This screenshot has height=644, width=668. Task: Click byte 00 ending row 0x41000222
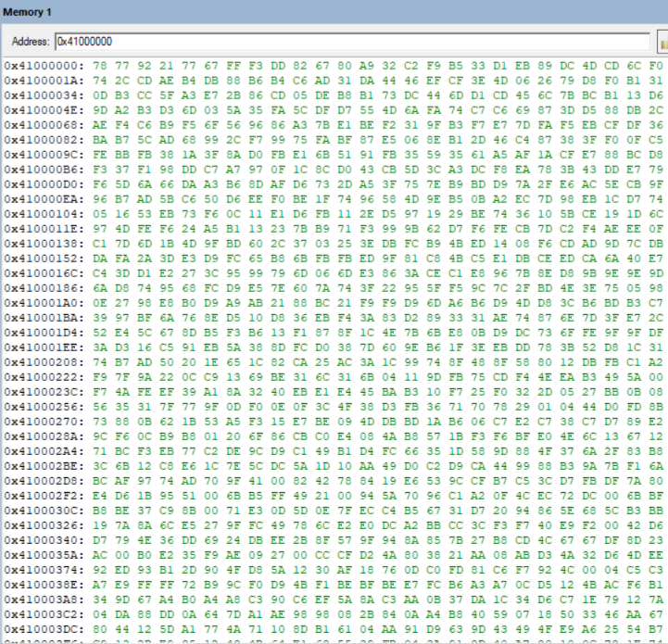tap(656, 377)
